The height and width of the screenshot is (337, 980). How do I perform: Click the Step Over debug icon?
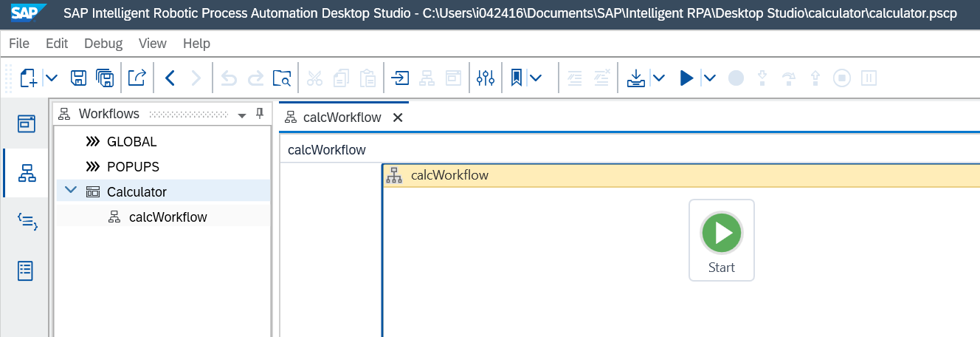(790, 78)
